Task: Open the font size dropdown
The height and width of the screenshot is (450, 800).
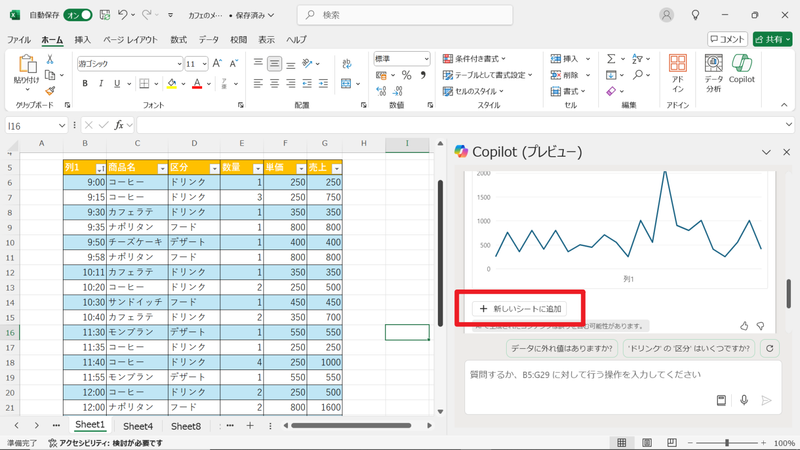Action: (204, 64)
